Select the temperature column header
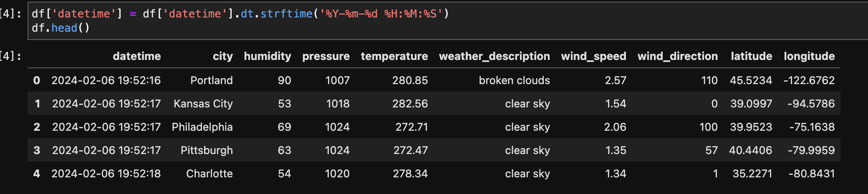The image size is (868, 194). (394, 56)
